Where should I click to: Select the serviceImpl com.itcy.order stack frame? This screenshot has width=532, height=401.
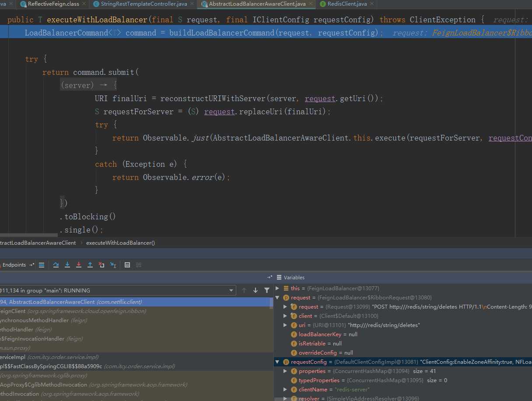point(135,357)
